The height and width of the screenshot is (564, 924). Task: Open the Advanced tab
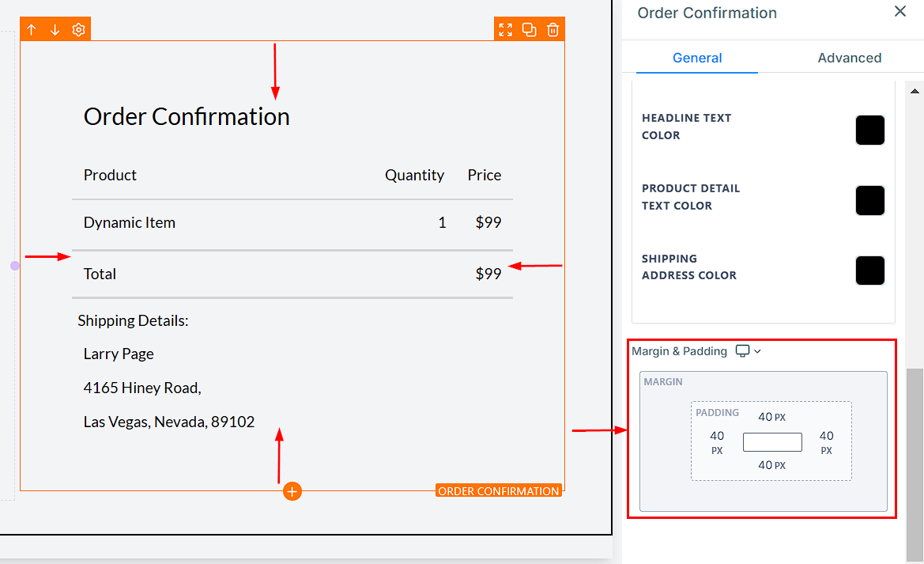point(850,58)
